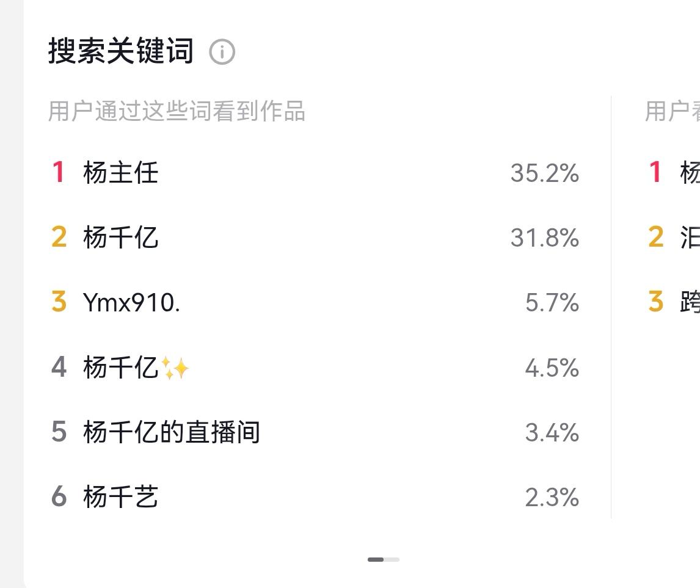Screen dimensions: 700x588
Task: Select the 杨主任 keyword row
Action: (x=315, y=173)
